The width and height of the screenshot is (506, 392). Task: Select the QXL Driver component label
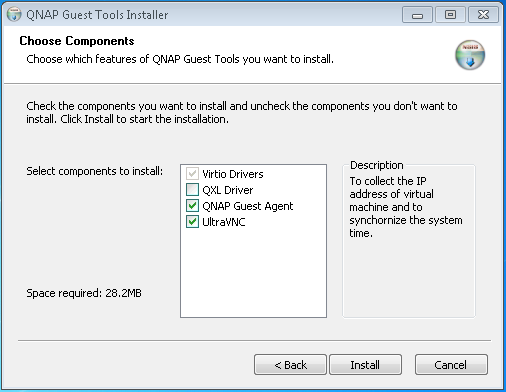pyautogui.click(x=228, y=190)
